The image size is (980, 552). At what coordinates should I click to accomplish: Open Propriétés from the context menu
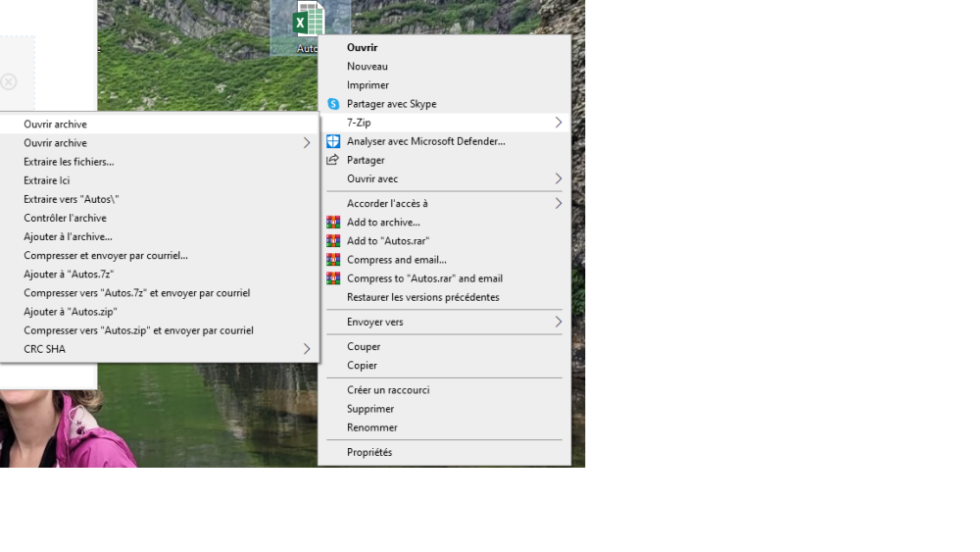click(369, 452)
